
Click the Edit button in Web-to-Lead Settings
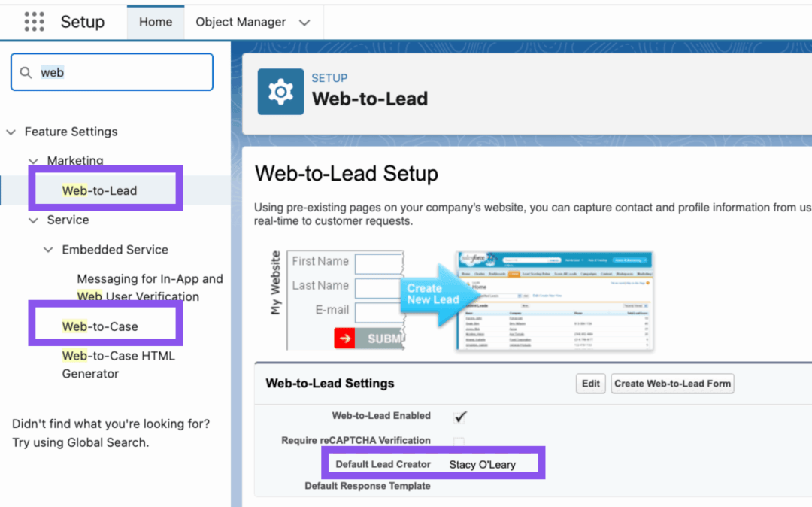591,384
